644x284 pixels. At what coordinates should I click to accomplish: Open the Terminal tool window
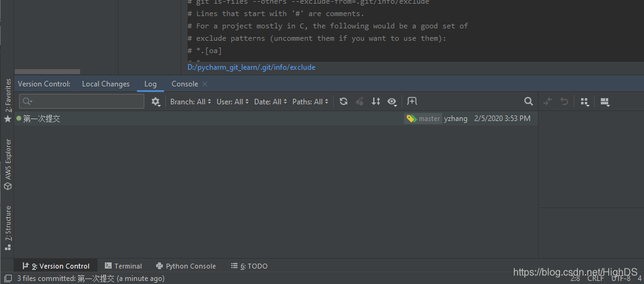point(123,266)
